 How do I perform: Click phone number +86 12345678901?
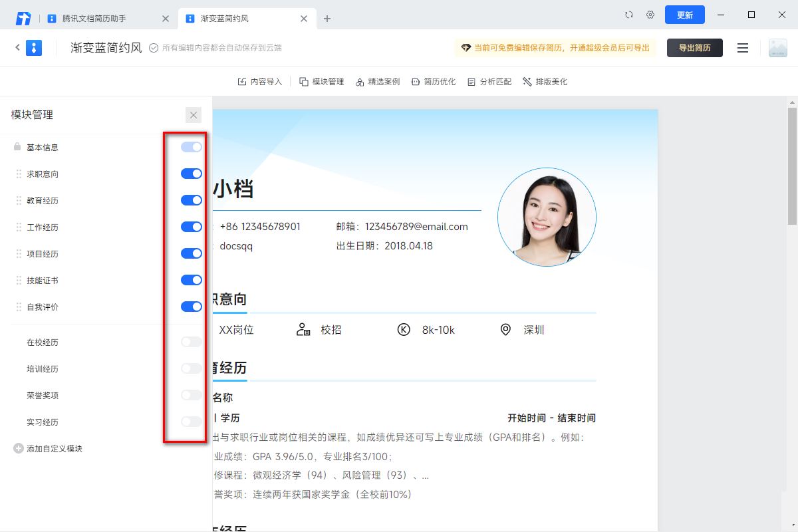tap(260, 227)
